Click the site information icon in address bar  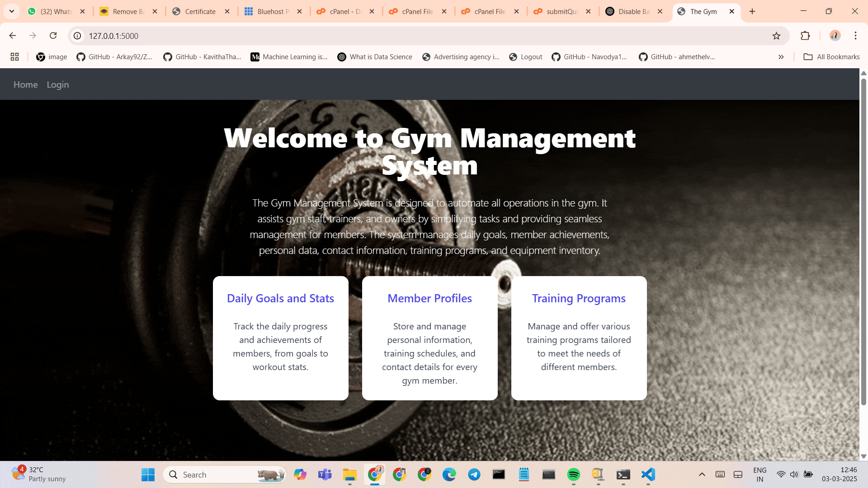78,36
